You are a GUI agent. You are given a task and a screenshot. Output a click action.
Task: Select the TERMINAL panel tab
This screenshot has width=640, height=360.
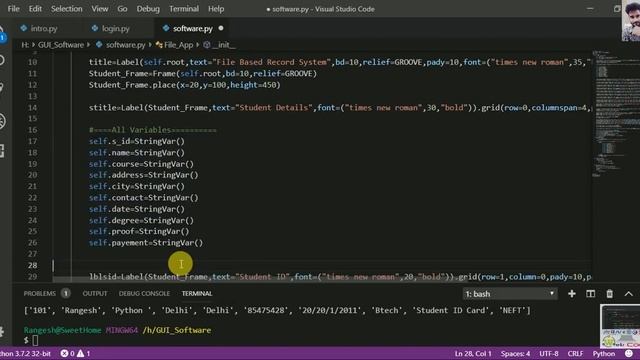pyautogui.click(x=197, y=293)
